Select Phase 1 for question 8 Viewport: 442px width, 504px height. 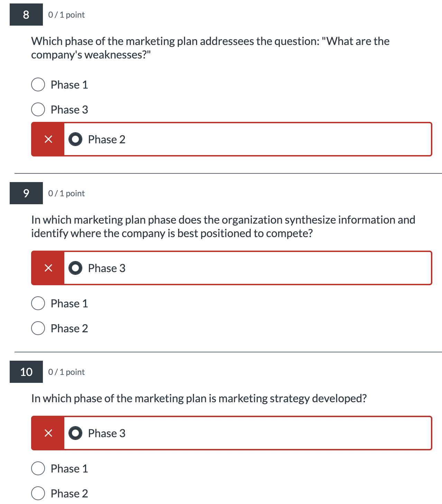point(38,84)
